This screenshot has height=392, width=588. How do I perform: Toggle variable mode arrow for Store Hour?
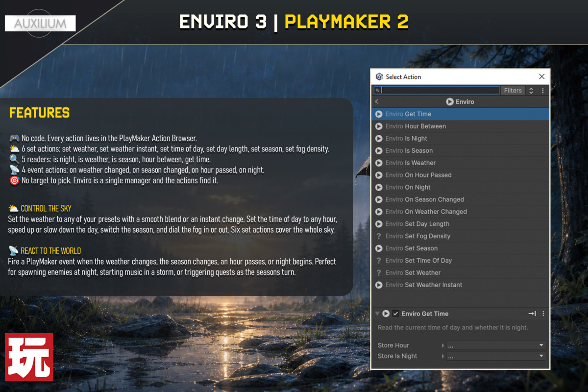(x=443, y=345)
